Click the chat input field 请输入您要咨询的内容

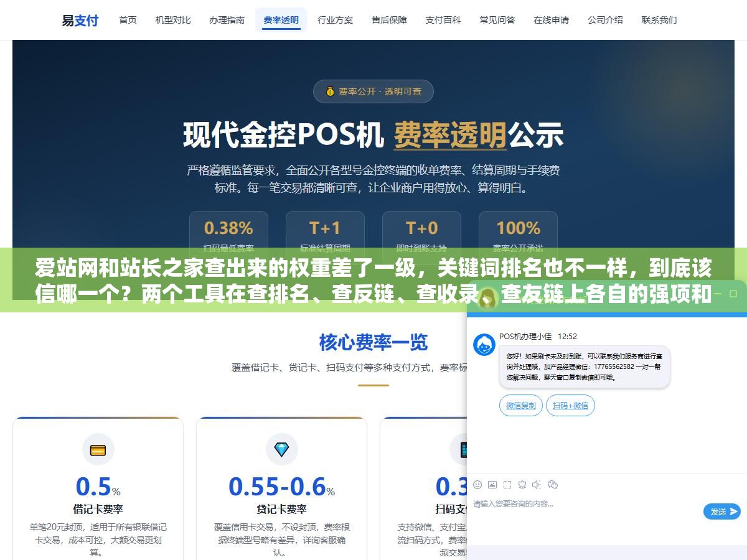coord(585,511)
